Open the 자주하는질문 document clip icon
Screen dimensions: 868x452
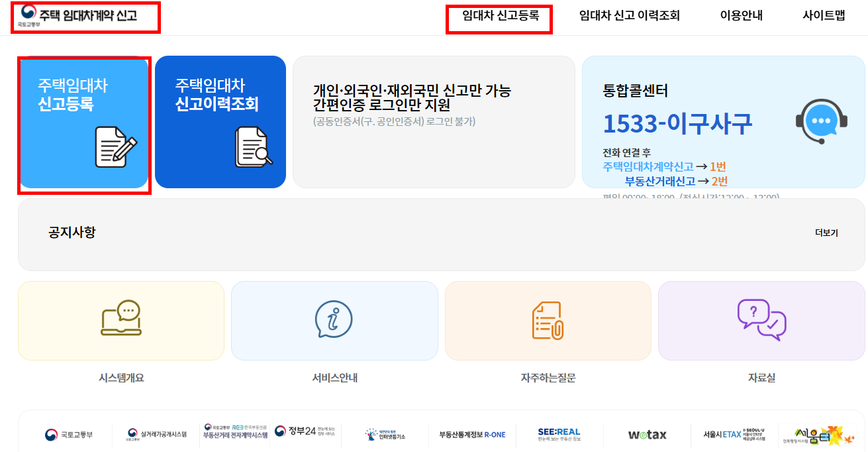pyautogui.click(x=548, y=320)
